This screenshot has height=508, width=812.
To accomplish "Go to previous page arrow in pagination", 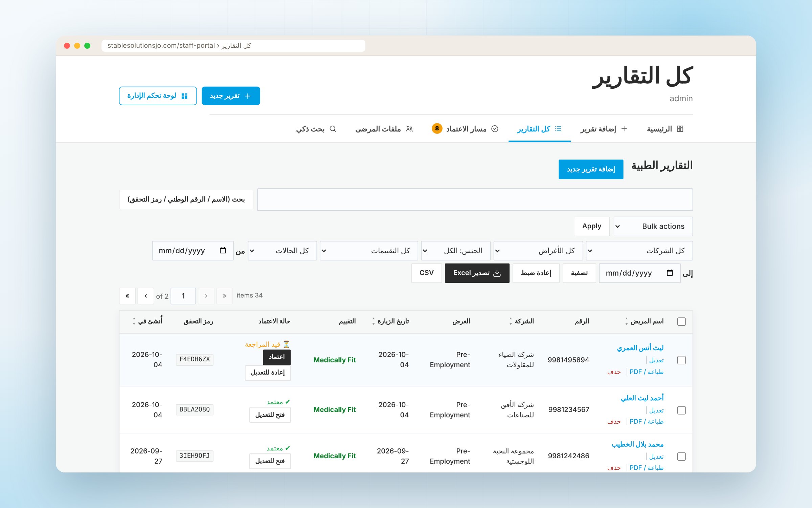I will click(146, 296).
